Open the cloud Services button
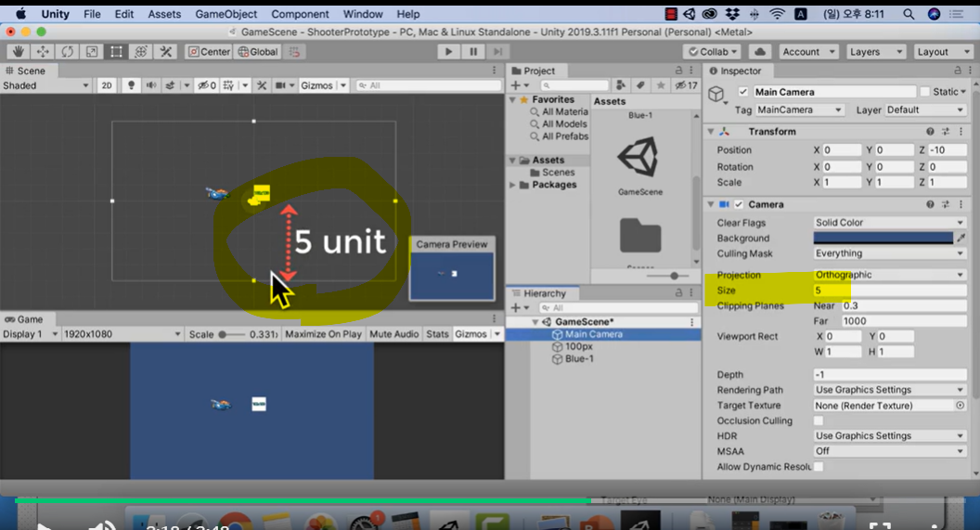 pos(760,52)
